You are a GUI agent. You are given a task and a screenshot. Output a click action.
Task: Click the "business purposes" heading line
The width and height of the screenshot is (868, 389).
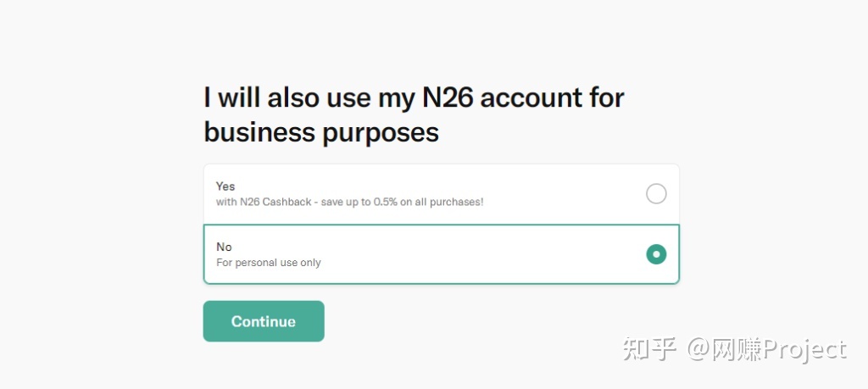[x=321, y=132]
